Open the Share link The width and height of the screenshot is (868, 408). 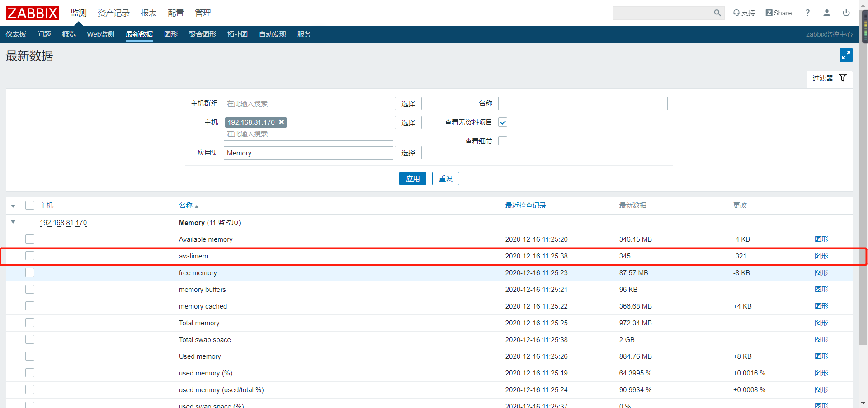778,13
